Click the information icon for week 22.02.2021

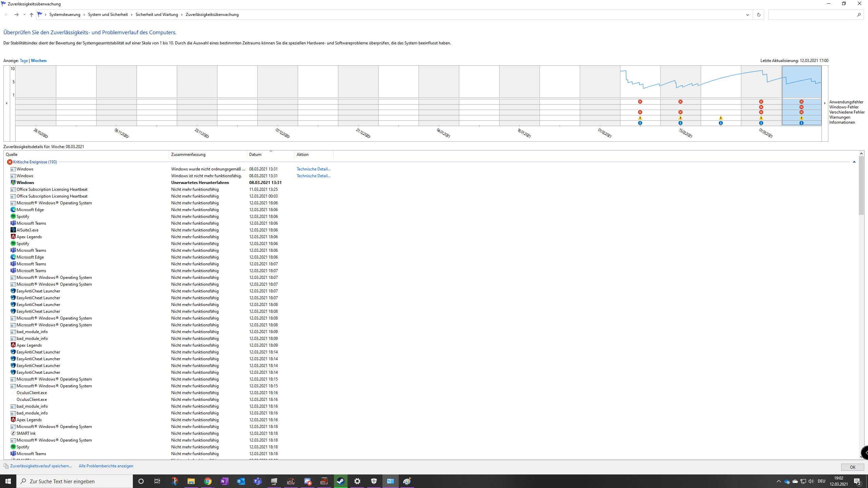pos(721,123)
